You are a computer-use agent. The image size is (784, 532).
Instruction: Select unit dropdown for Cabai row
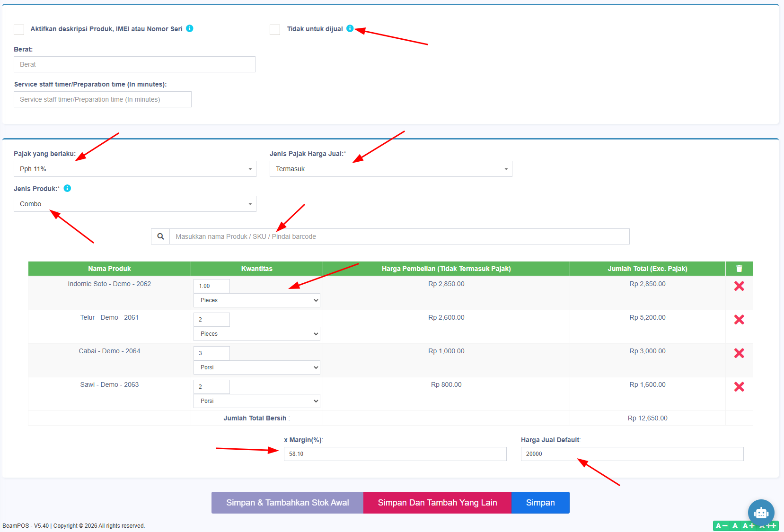pos(257,367)
